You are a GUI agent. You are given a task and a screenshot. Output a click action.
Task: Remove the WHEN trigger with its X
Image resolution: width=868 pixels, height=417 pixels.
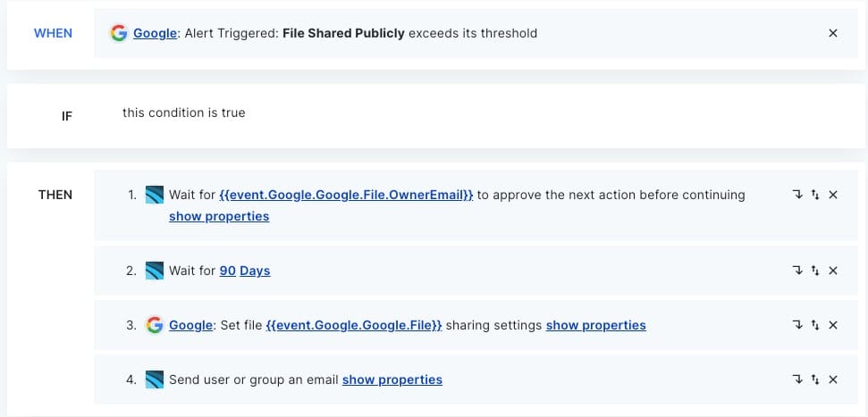(x=833, y=33)
